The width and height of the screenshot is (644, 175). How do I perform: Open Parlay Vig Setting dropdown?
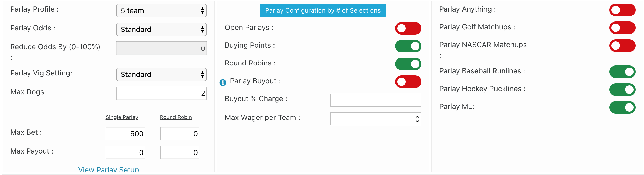[x=161, y=74]
